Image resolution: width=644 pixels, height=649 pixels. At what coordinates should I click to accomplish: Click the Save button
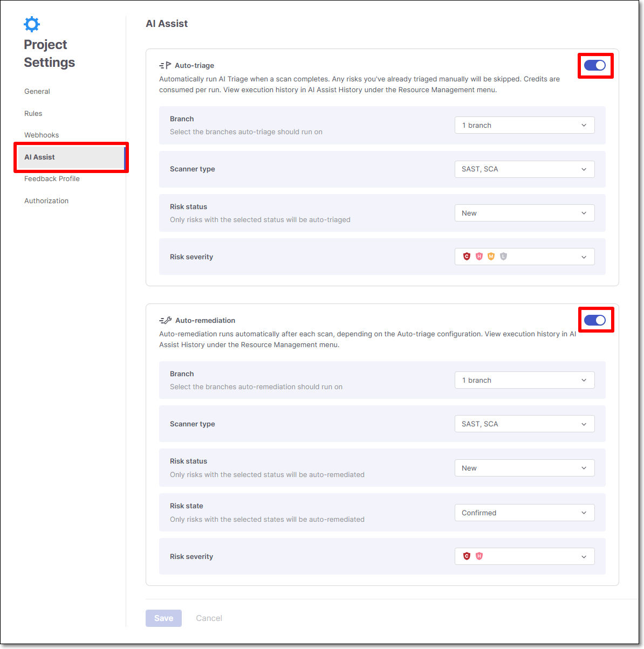click(163, 618)
